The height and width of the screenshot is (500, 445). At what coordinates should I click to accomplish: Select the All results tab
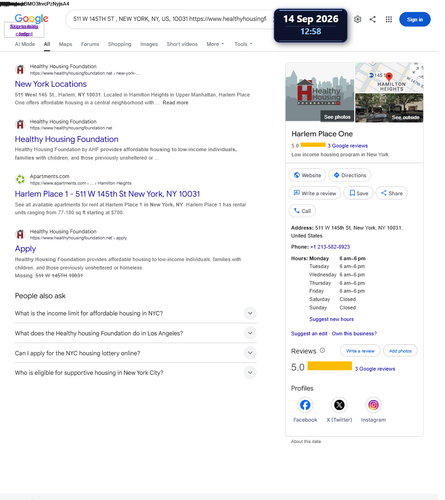pos(47,44)
